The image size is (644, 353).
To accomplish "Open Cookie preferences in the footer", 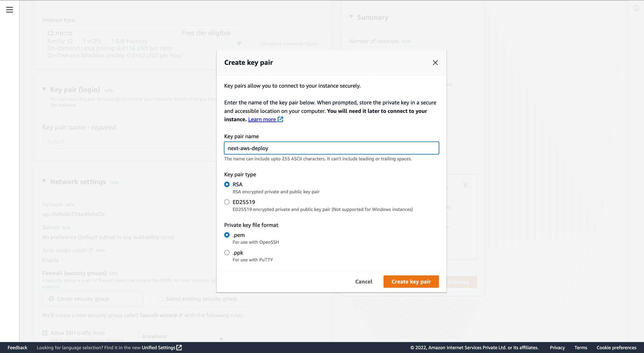I will click(x=616, y=348).
